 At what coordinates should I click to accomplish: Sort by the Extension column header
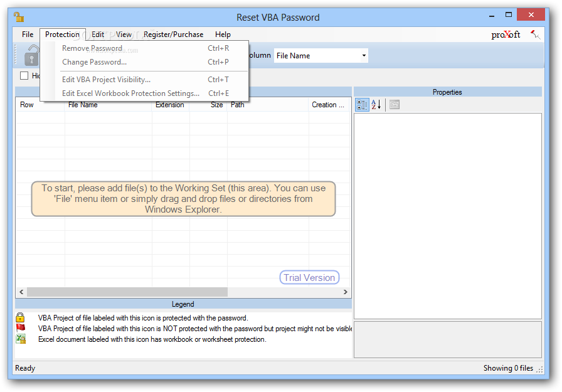pyautogui.click(x=171, y=105)
